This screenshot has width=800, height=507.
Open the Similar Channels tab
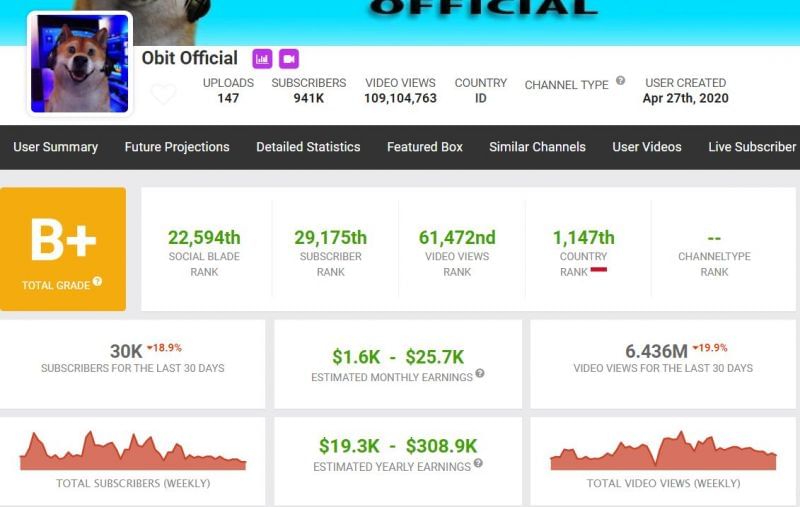coord(537,147)
